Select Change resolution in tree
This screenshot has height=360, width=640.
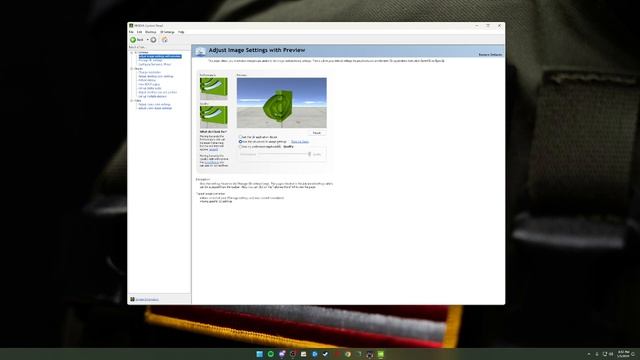pos(149,72)
